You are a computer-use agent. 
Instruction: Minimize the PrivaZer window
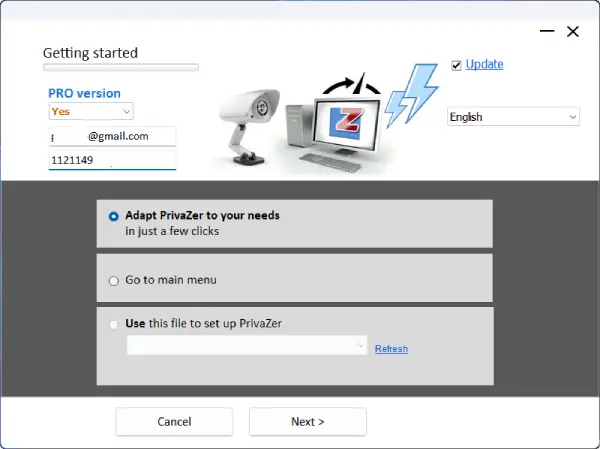[547, 31]
